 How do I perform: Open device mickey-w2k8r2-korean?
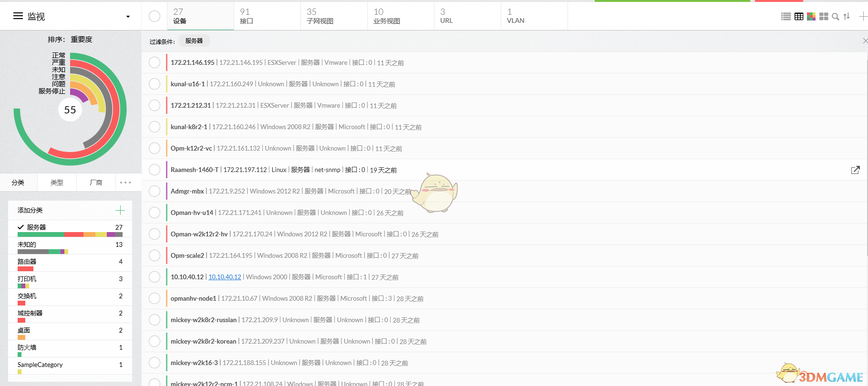[x=204, y=341]
